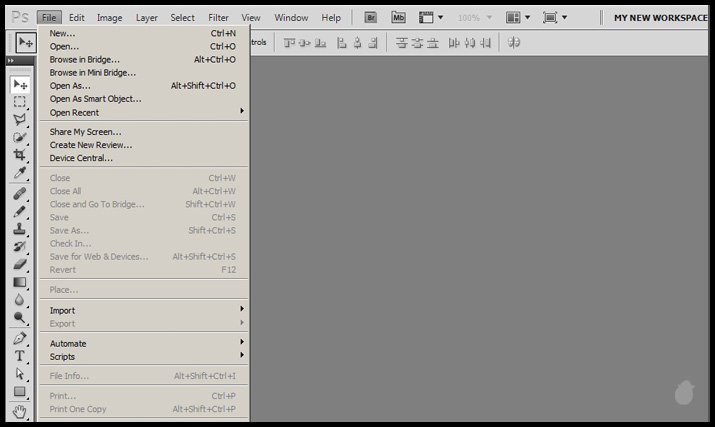Open the Screen Mode dropdown

[x=554, y=18]
